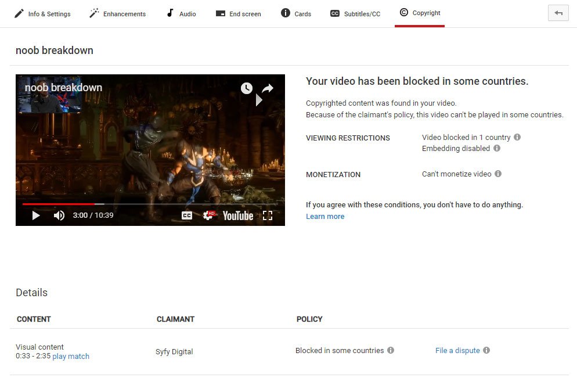Seek on the video progress bar
The image size is (577, 392).
150,204
